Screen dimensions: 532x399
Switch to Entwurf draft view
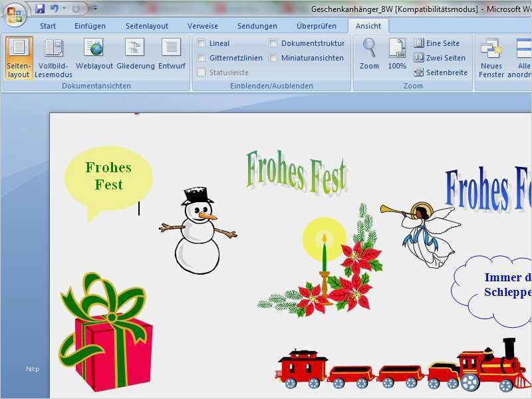click(x=172, y=56)
